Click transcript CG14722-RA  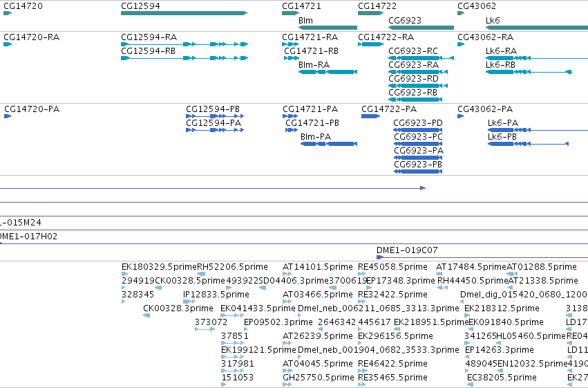pos(370,44)
